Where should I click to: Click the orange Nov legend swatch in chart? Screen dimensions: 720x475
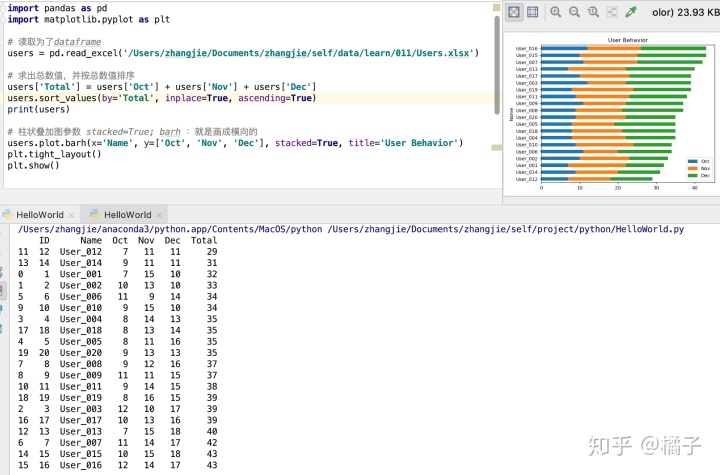(x=692, y=169)
